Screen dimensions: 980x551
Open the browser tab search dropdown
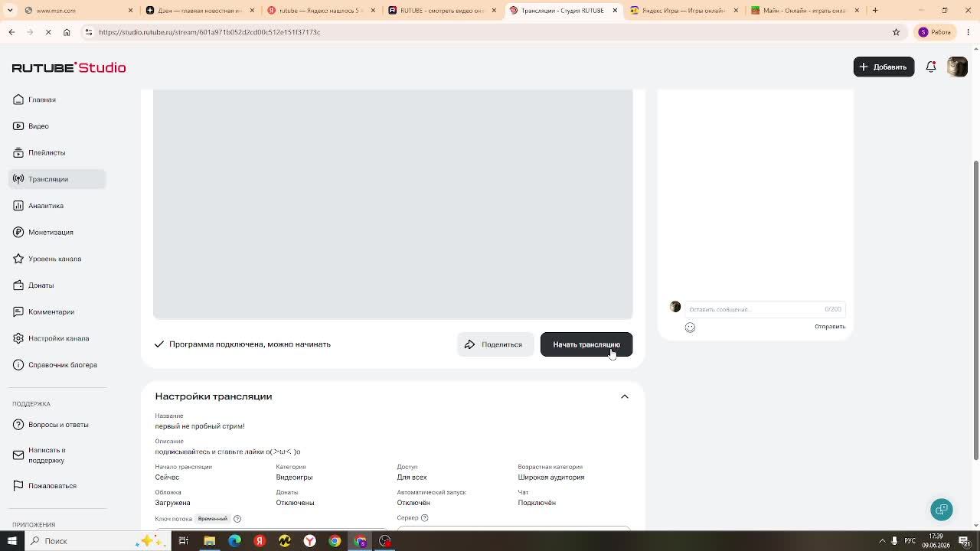tap(9, 11)
